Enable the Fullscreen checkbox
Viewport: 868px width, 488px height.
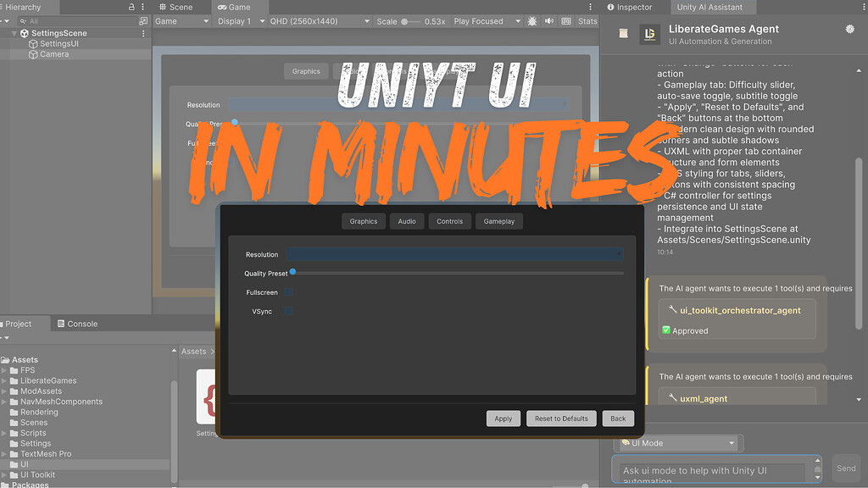pos(287,291)
